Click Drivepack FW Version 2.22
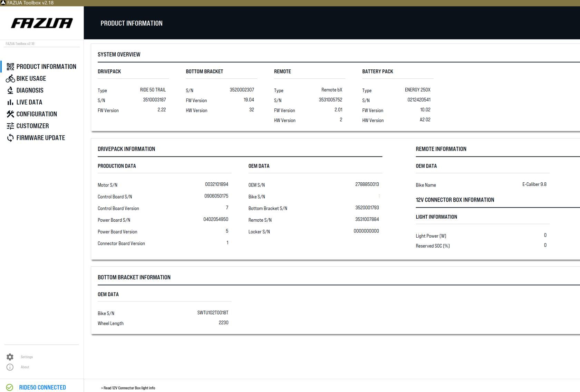 [162, 110]
